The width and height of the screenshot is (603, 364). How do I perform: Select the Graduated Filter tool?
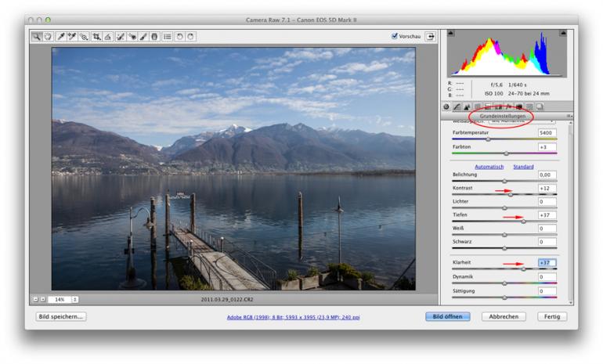[154, 37]
